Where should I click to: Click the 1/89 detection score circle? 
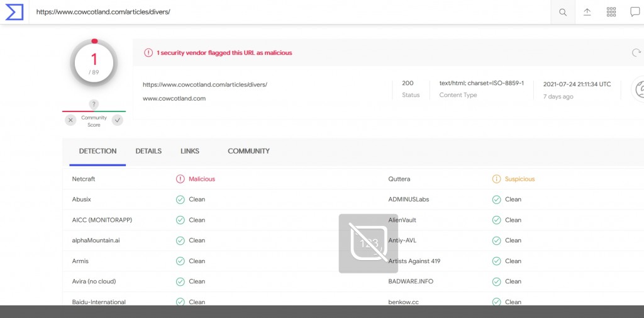pos(94,64)
